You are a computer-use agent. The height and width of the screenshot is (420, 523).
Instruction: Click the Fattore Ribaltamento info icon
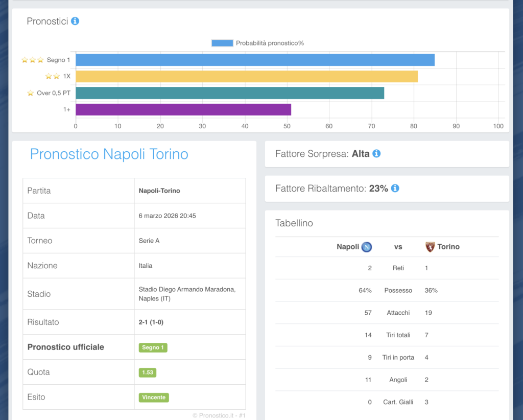click(395, 188)
